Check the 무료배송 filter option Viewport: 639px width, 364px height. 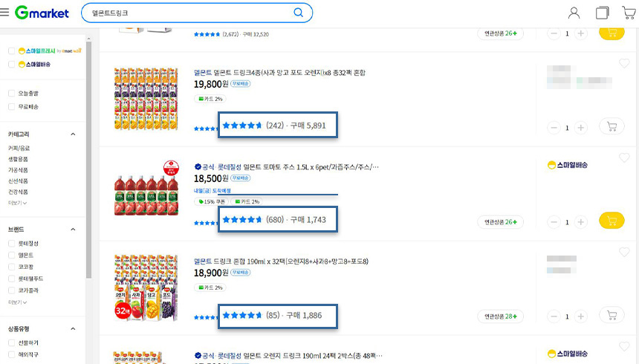click(11, 107)
